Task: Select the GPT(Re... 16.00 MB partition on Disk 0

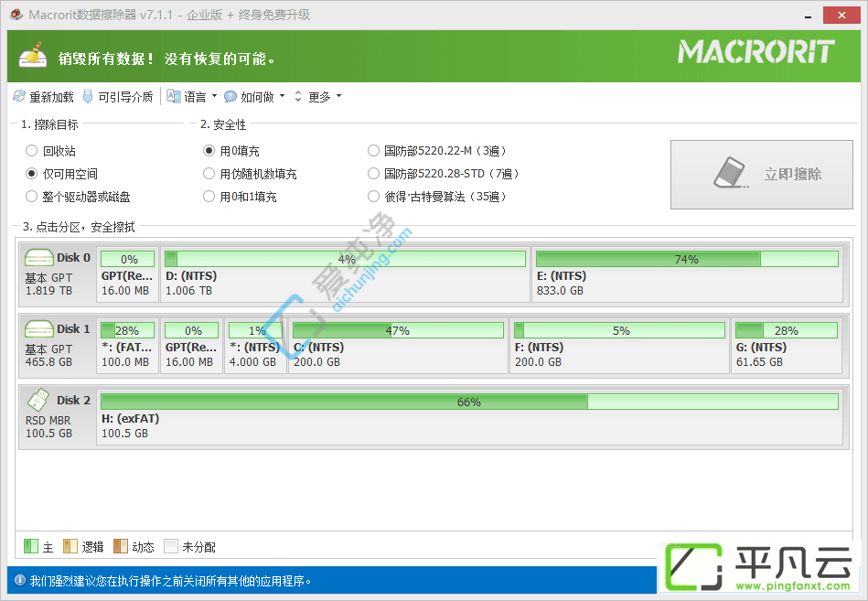Action: [x=127, y=274]
